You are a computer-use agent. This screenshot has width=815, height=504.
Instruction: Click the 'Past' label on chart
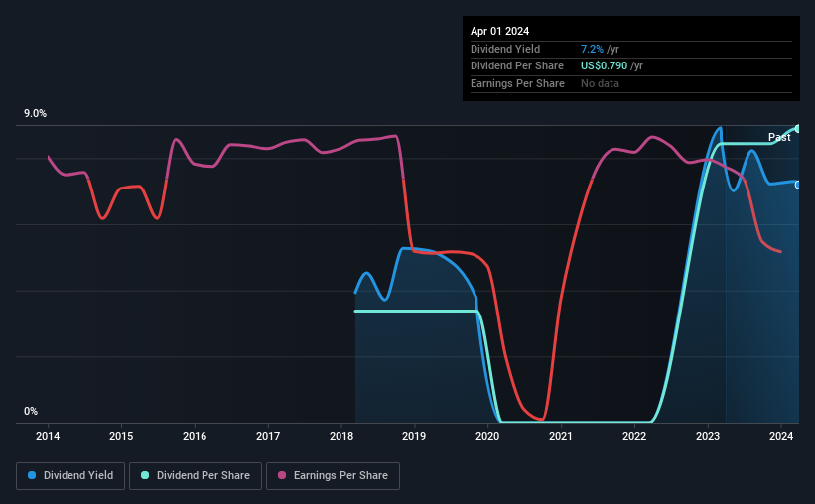pos(779,137)
